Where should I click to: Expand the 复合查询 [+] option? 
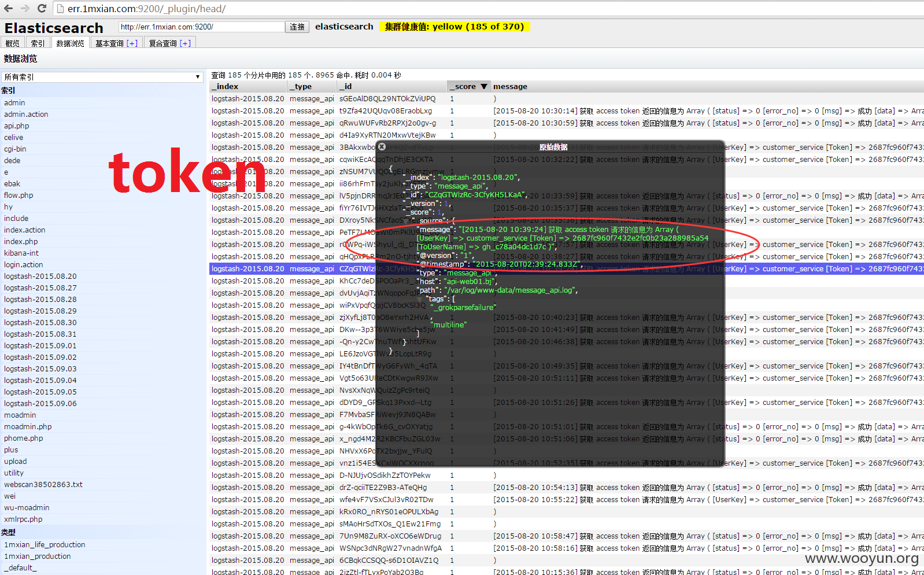point(186,43)
